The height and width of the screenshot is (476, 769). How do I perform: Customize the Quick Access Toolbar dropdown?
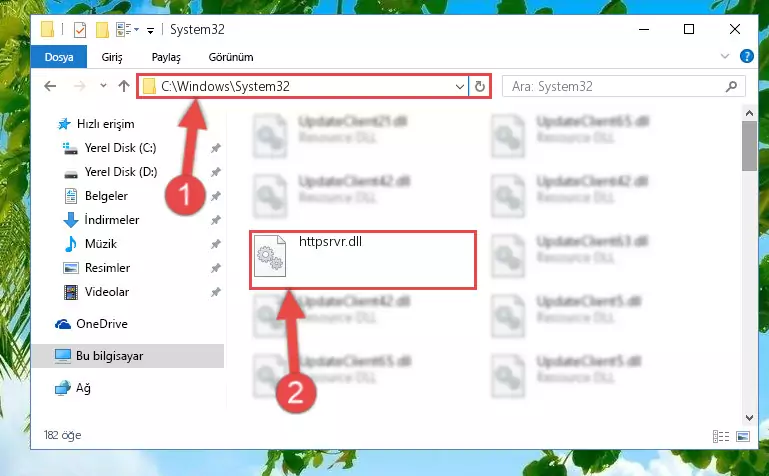pyautogui.click(x=151, y=31)
